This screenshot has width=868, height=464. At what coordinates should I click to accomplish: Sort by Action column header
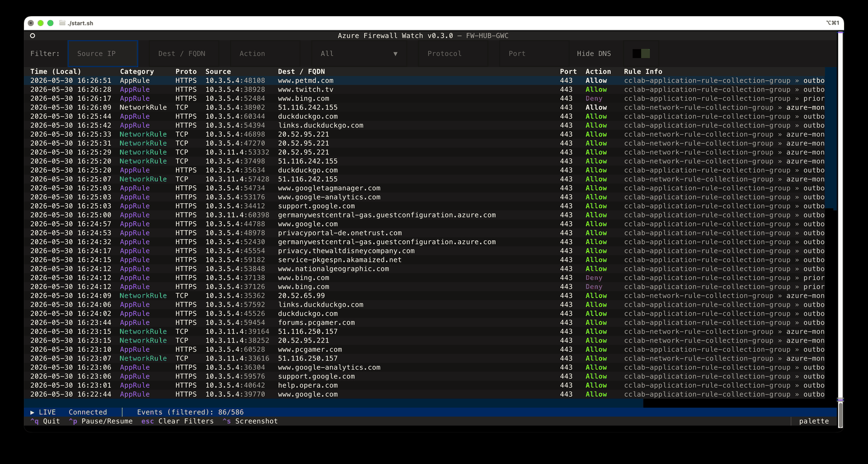coord(598,72)
